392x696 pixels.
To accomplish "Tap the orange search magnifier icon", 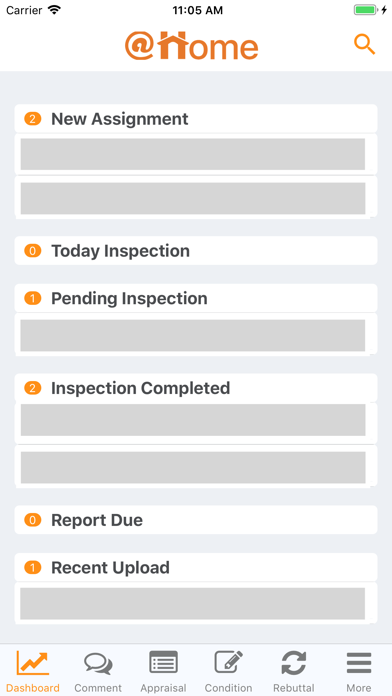I will [364, 45].
